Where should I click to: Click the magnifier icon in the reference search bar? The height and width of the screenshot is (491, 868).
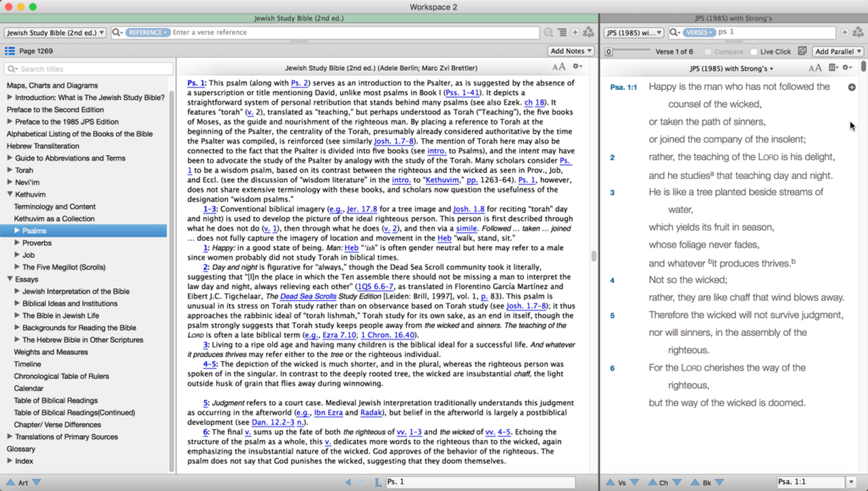tap(116, 32)
